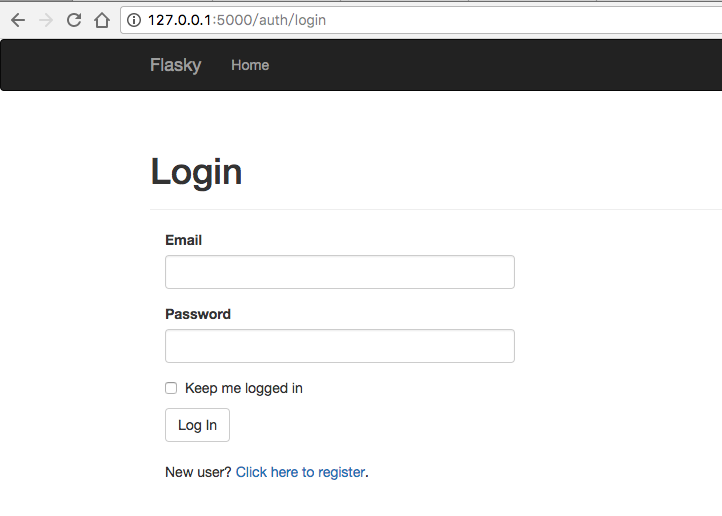Open the Flasky brand link
This screenshot has width=722, height=516.
(175, 65)
